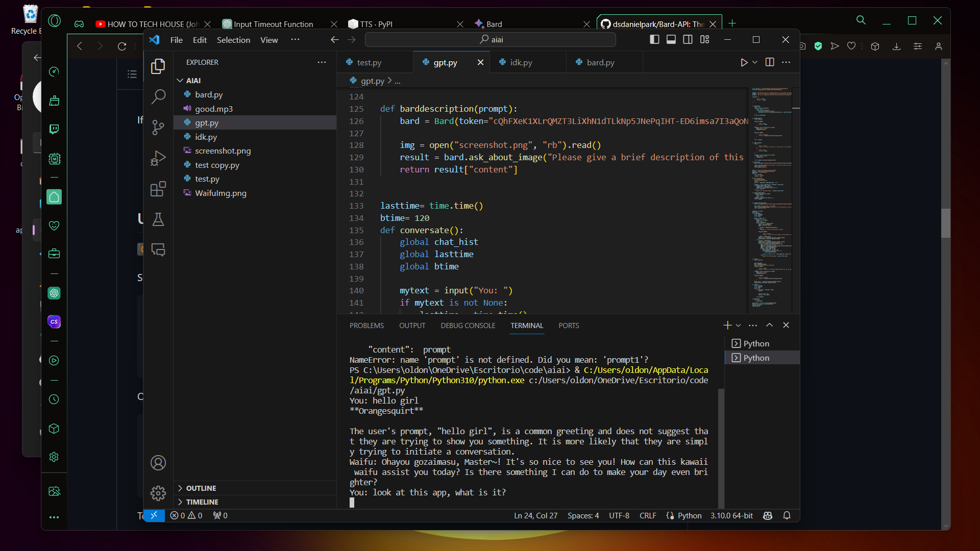This screenshot has width=980, height=551.
Task: Toggle the secondary side bar layout button
Action: point(688,40)
